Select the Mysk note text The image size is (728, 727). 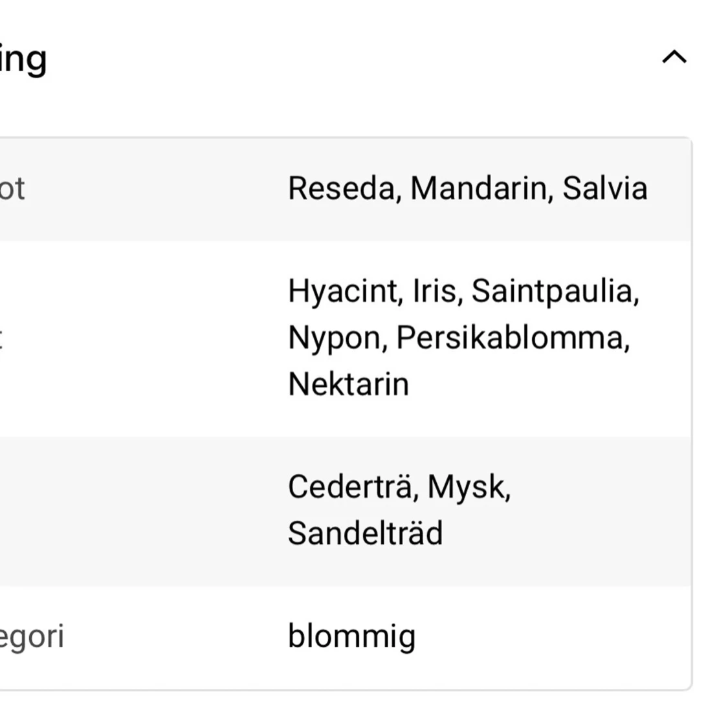pyautogui.click(x=468, y=486)
